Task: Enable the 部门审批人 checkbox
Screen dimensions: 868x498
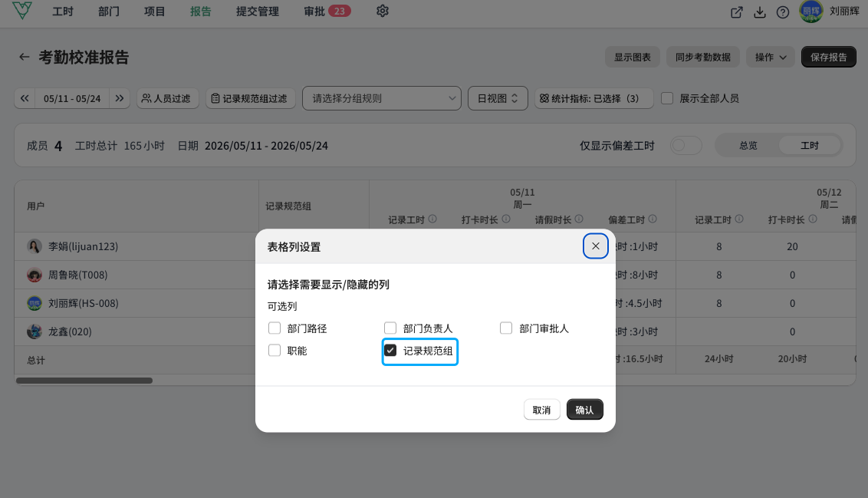Action: pos(506,328)
